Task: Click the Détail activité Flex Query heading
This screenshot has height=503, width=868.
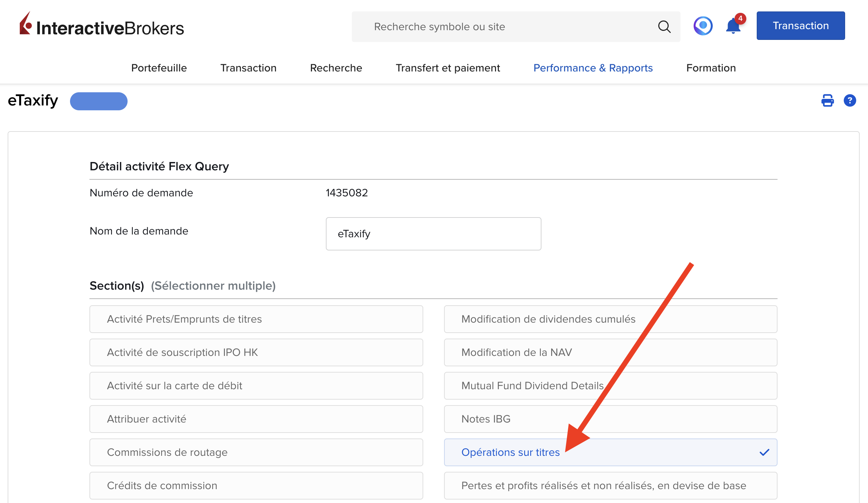Action: (x=159, y=167)
